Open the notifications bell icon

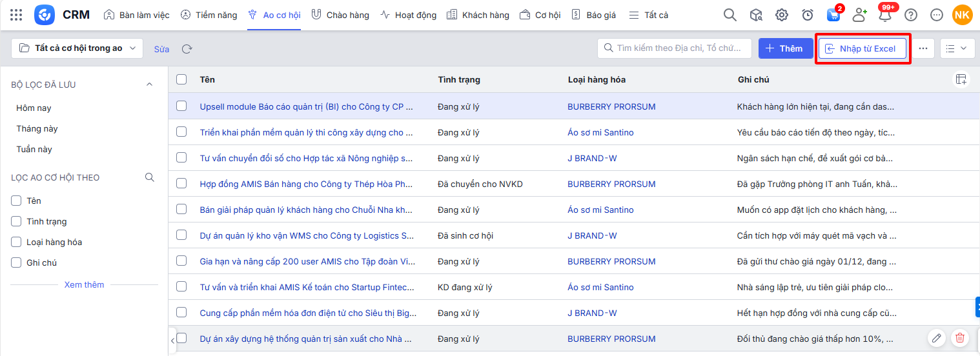point(884,15)
